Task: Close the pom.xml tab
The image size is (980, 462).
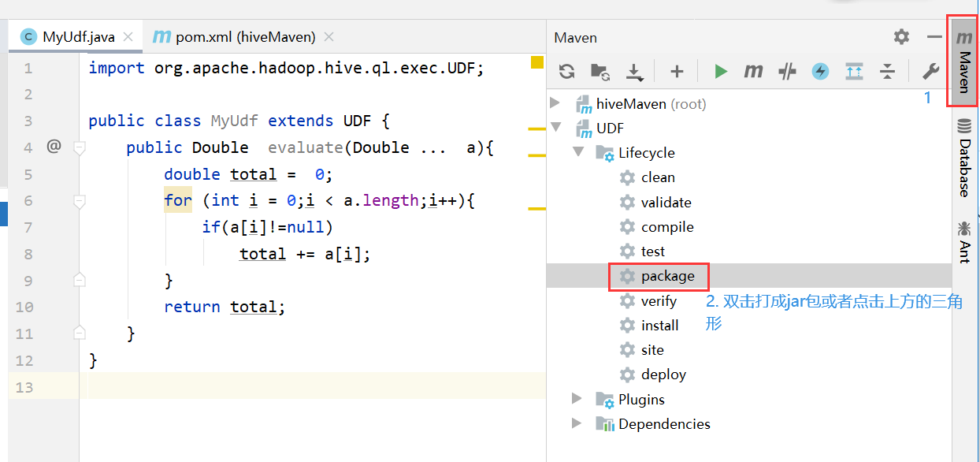Action: [329, 37]
